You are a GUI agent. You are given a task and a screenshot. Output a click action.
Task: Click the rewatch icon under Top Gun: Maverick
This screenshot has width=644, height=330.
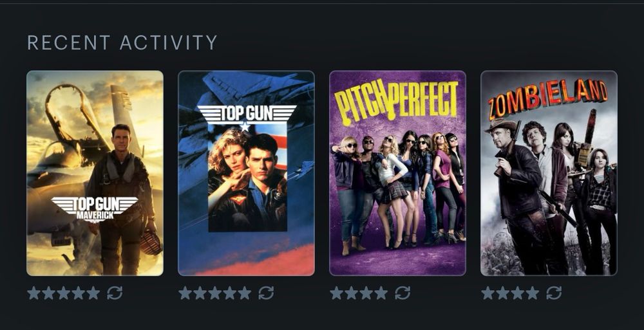click(x=115, y=293)
